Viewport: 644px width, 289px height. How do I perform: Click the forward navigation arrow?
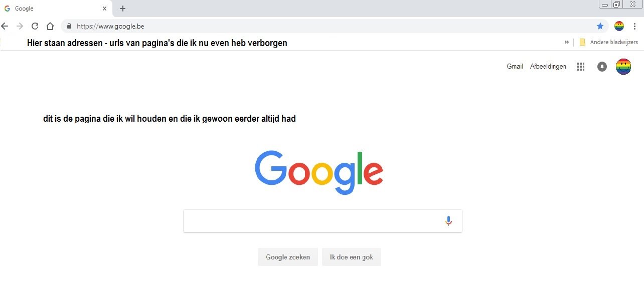(20, 26)
